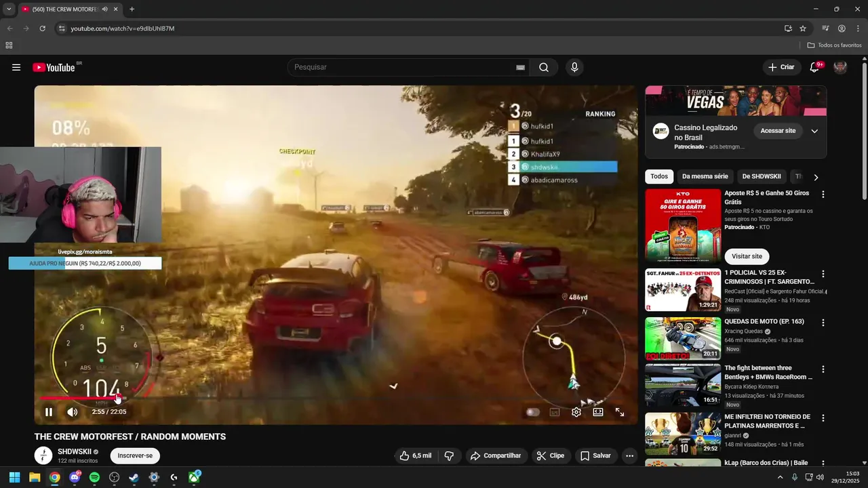The height and width of the screenshot is (488, 868).
Task: Close the THE CREW MOTORFEST tab
Action: tap(116, 9)
